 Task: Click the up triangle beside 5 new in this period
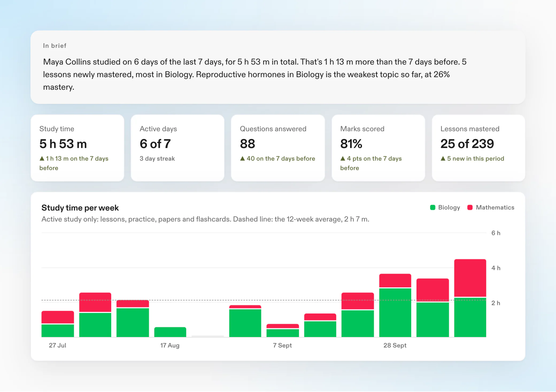click(443, 158)
